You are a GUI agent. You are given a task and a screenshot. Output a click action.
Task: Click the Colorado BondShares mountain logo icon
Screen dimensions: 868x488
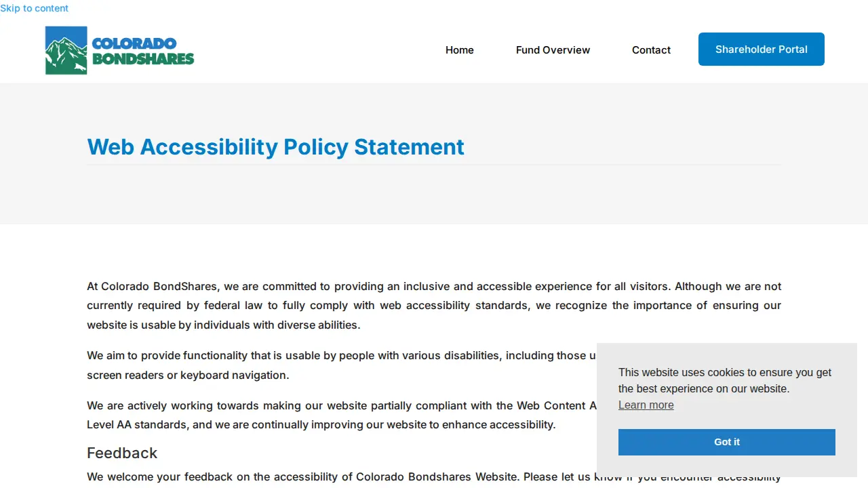click(x=66, y=50)
